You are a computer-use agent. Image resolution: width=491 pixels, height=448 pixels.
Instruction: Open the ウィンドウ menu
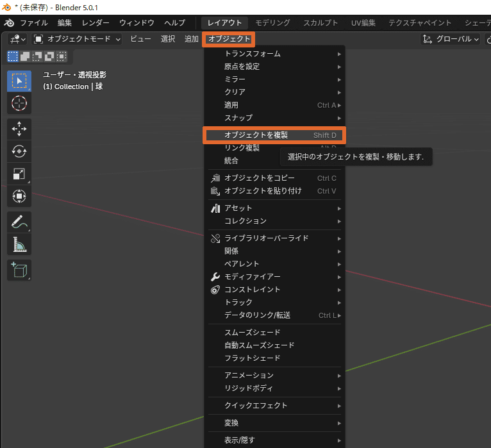(x=137, y=23)
